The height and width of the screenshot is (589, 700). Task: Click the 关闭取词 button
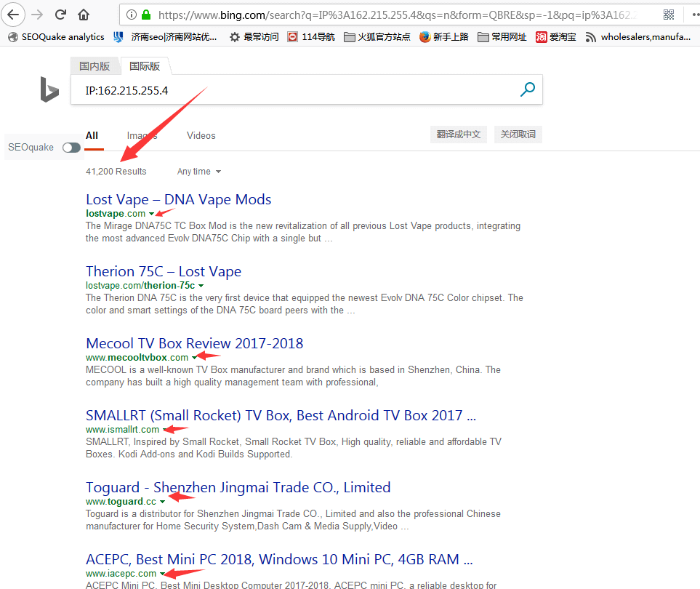coord(518,135)
